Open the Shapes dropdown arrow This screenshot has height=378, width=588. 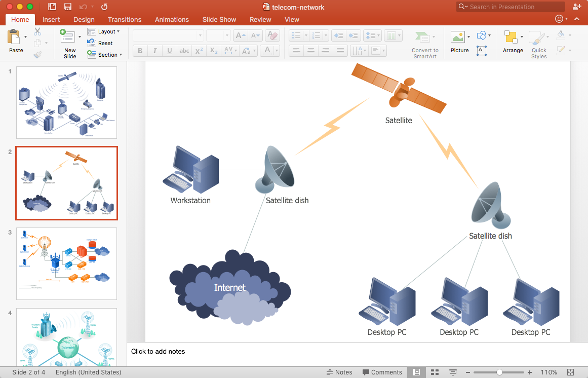pos(490,36)
